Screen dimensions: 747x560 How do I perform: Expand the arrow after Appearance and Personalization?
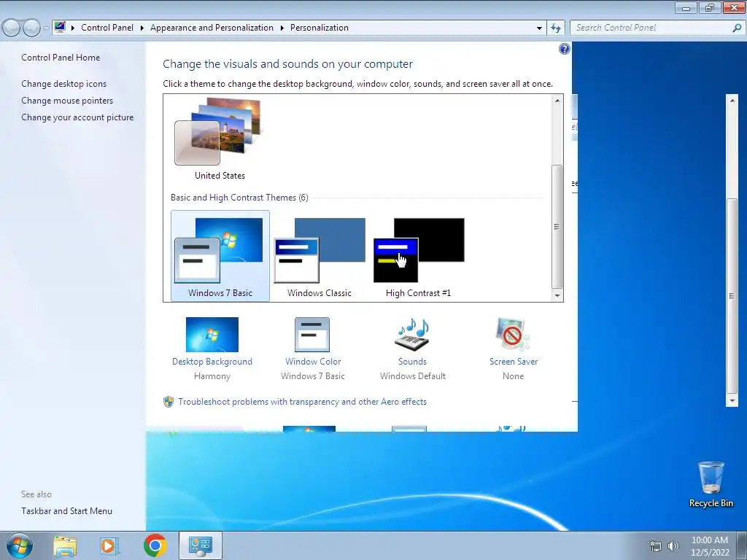(x=282, y=28)
